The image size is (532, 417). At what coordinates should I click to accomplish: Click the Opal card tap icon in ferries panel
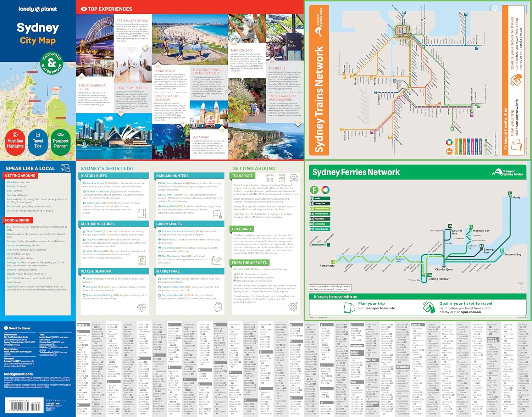coord(428,306)
